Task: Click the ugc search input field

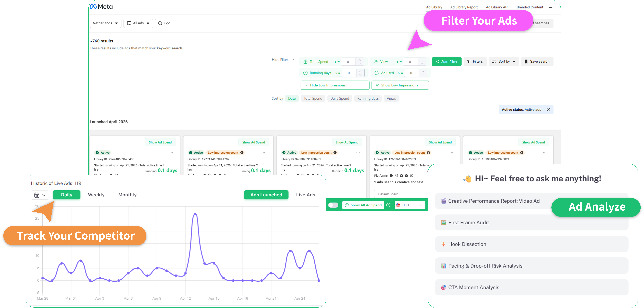Action: point(225,23)
